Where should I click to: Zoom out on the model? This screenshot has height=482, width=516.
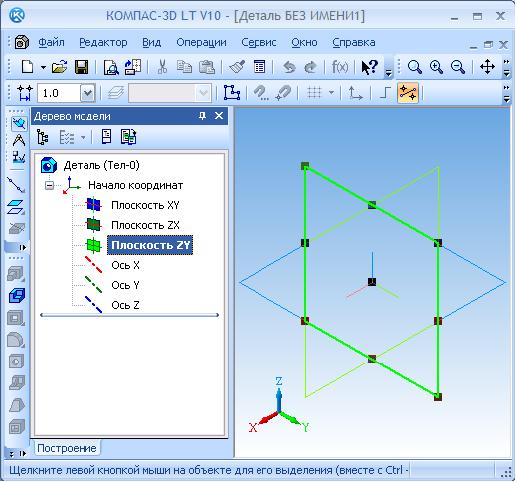coord(458,67)
